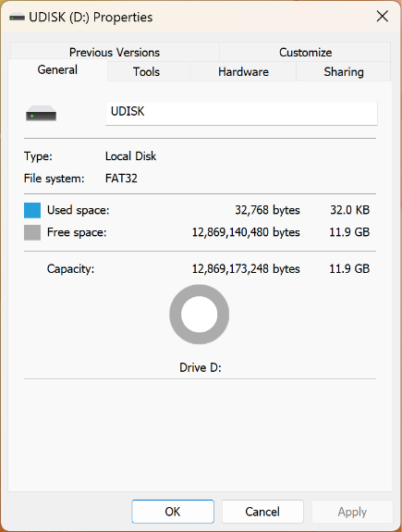
Task: Click the UDISK (D:) Properties title text
Action: click(x=91, y=18)
